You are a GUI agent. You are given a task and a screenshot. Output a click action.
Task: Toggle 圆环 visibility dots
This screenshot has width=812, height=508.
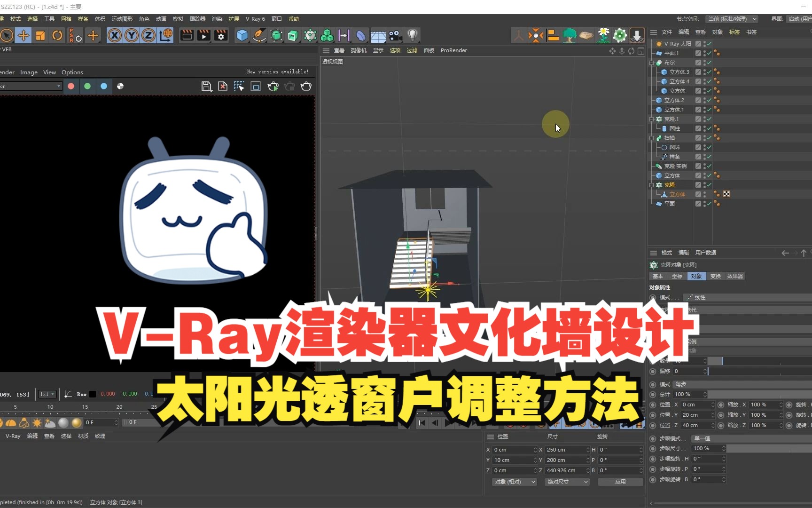[704, 147]
